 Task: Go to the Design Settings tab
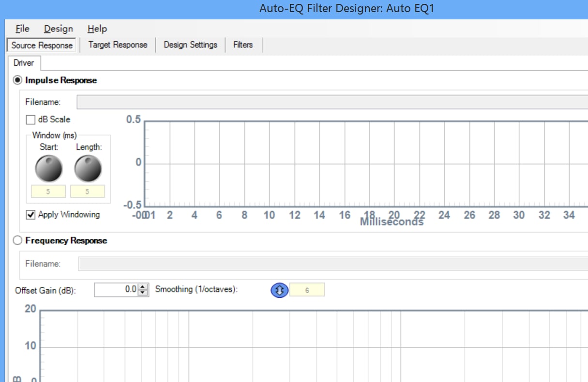pyautogui.click(x=190, y=45)
